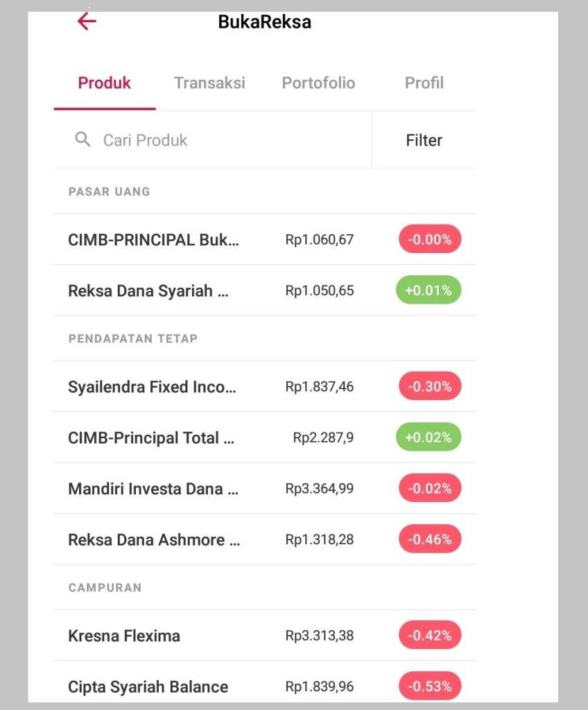This screenshot has height=710, width=588.
Task: Open the Filter options
Action: coord(424,140)
